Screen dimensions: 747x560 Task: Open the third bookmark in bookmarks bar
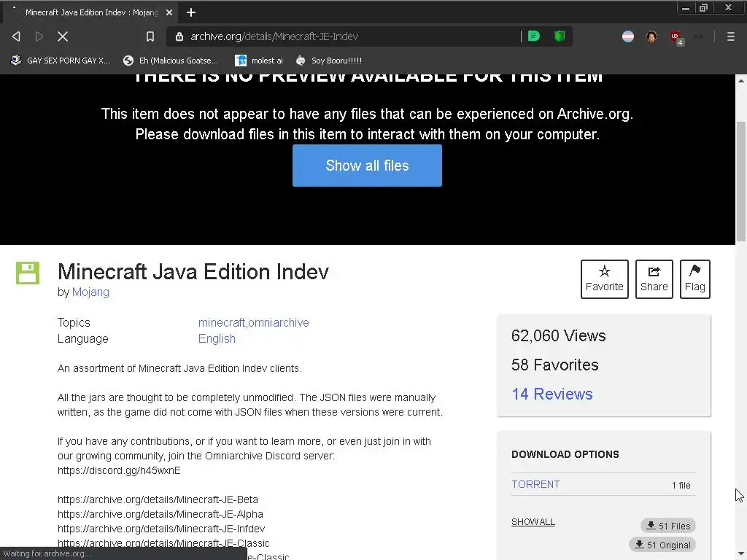(x=259, y=61)
